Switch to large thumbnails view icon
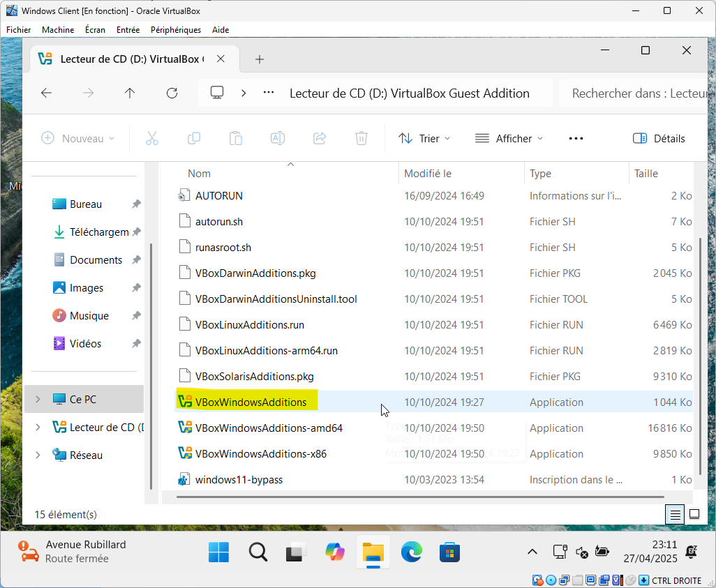The height and width of the screenshot is (588, 716). coord(694,515)
